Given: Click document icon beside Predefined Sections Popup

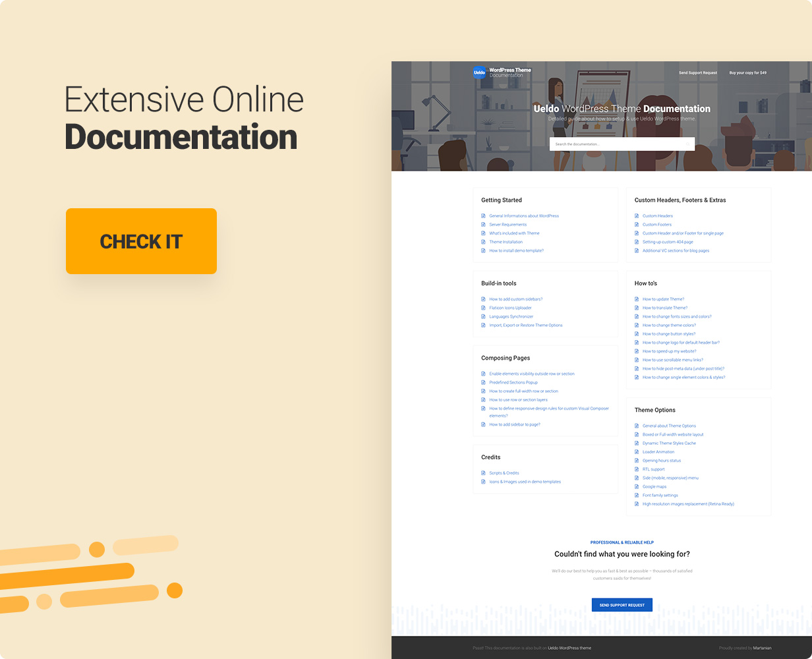Looking at the screenshot, I should (483, 382).
